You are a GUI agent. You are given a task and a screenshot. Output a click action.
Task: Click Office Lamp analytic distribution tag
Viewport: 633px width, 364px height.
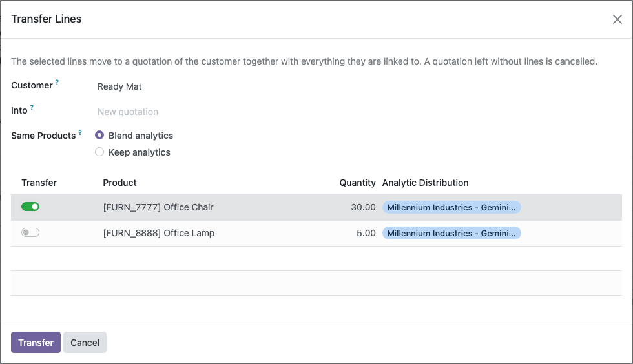451,233
